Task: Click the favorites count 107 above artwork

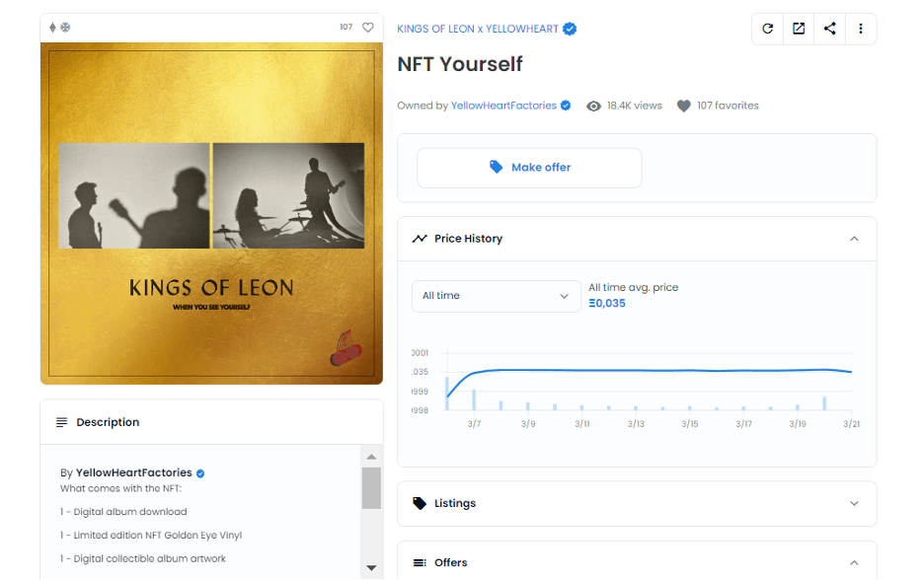Action: (x=346, y=27)
